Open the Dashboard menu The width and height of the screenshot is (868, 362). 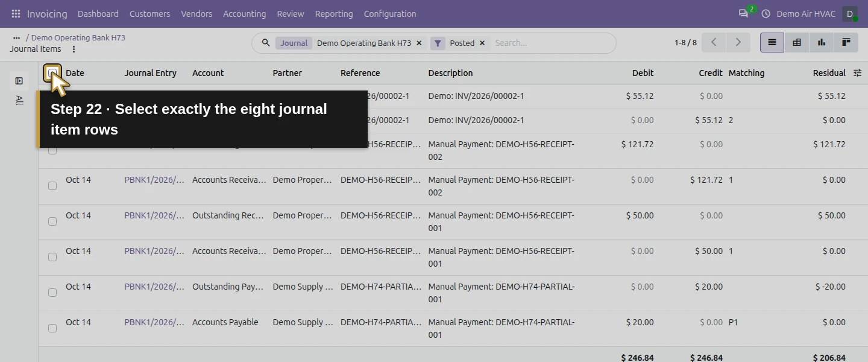click(98, 13)
